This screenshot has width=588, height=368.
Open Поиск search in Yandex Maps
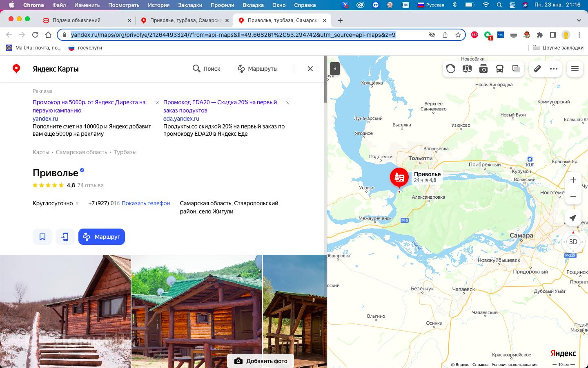pos(207,69)
